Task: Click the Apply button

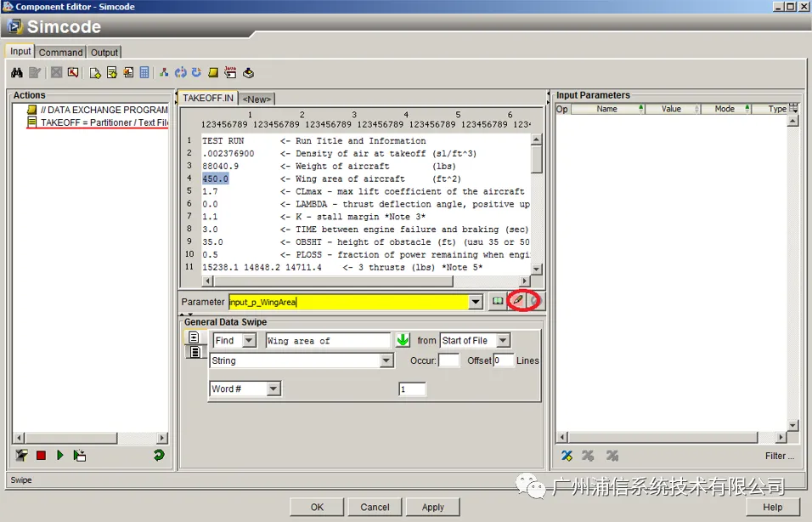Action: tap(433, 507)
